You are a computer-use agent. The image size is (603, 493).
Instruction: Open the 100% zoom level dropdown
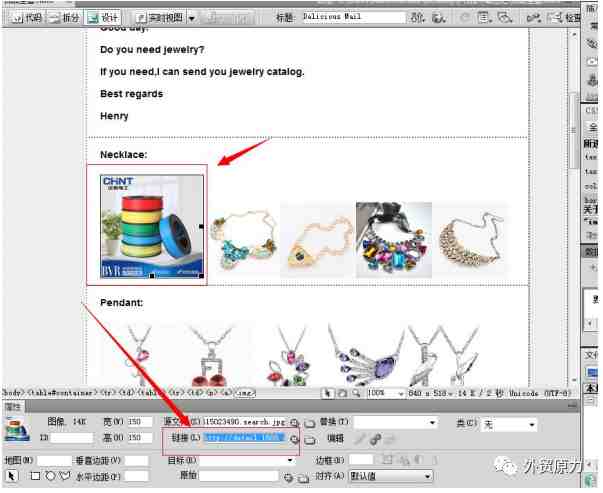coord(385,393)
